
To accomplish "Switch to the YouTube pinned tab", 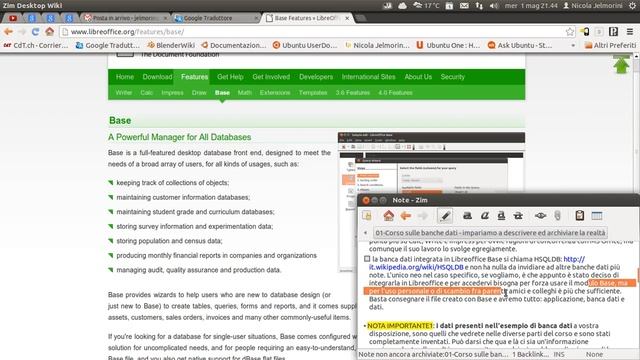I will (x=13, y=18).
